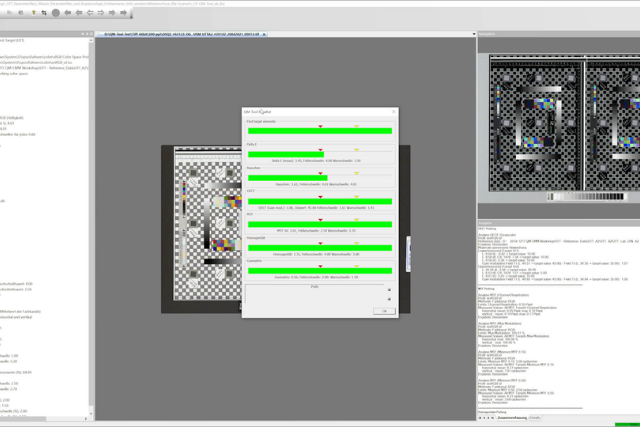Click the Rauschen green result bar
This screenshot has height=427, width=640.
pos(288,177)
